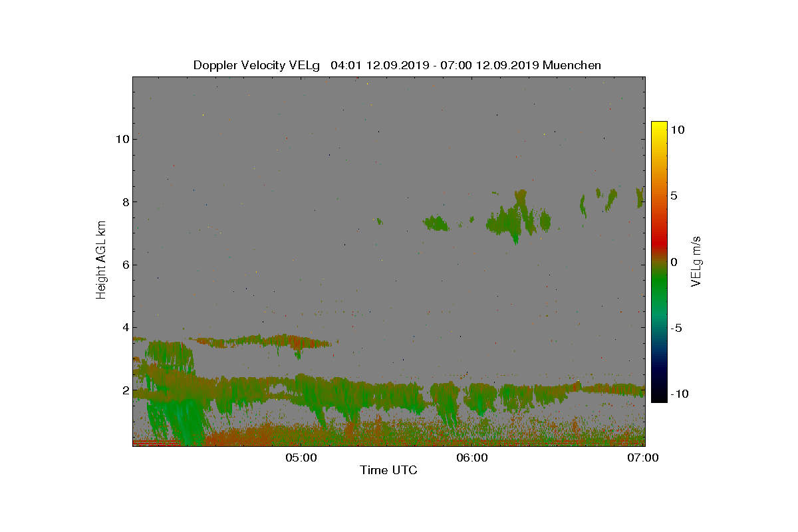Image resolution: width=798 pixels, height=532 pixels.
Task: Click the "Height AGL km" axis label
Action: point(102,260)
